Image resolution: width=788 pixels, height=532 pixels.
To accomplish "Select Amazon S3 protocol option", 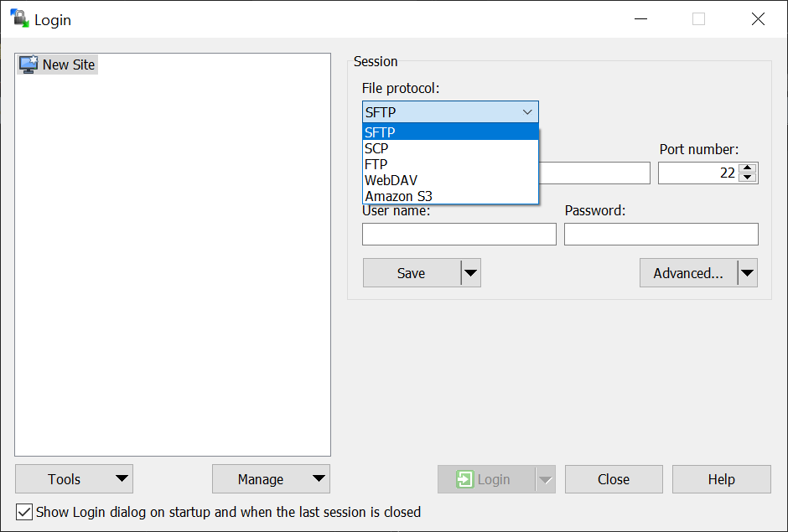I will pos(450,196).
